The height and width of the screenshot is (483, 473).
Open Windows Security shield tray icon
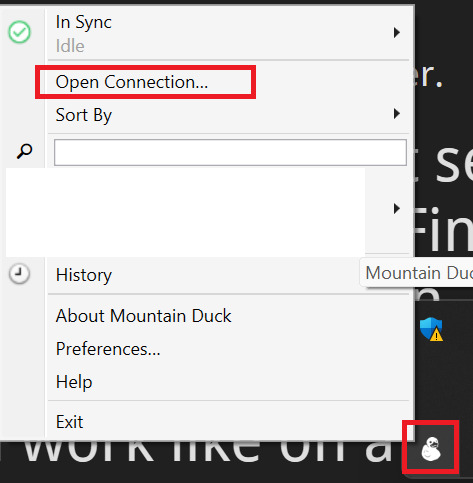click(x=431, y=329)
